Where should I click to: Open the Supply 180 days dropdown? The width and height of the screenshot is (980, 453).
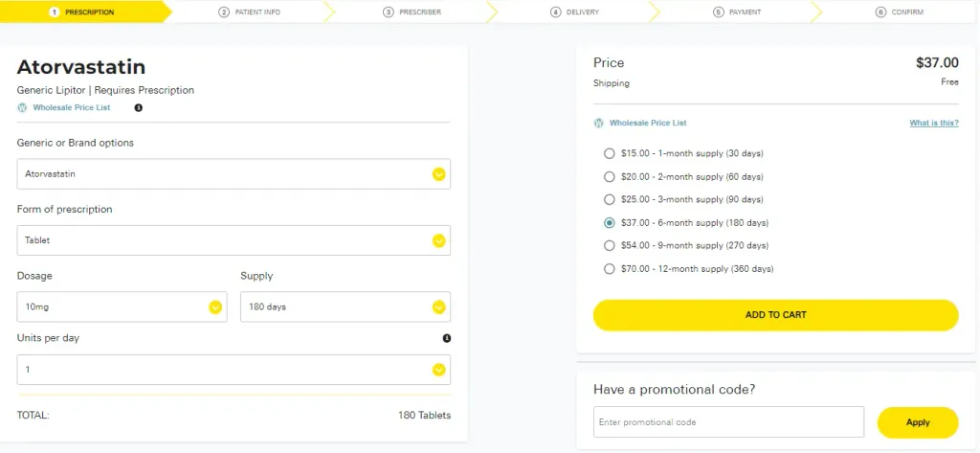345,306
